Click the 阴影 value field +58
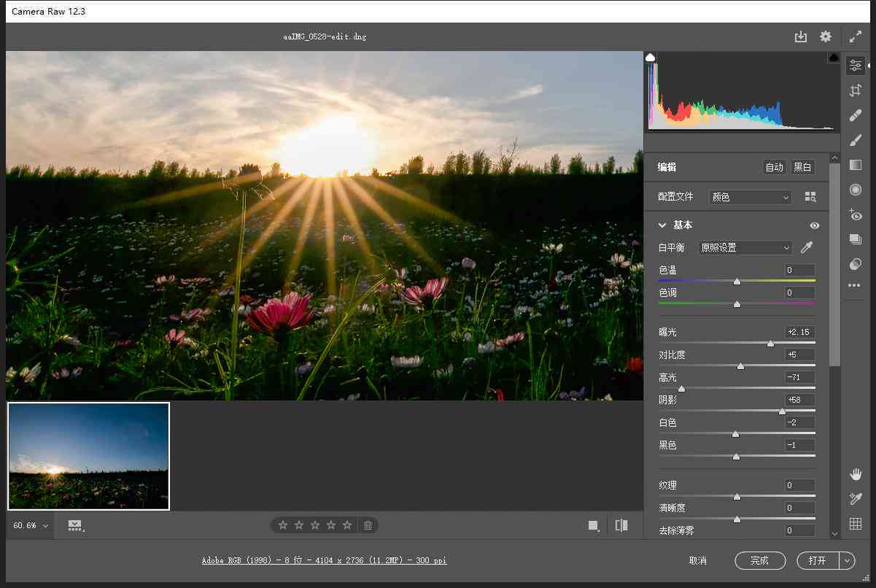The image size is (876, 588). [x=800, y=400]
